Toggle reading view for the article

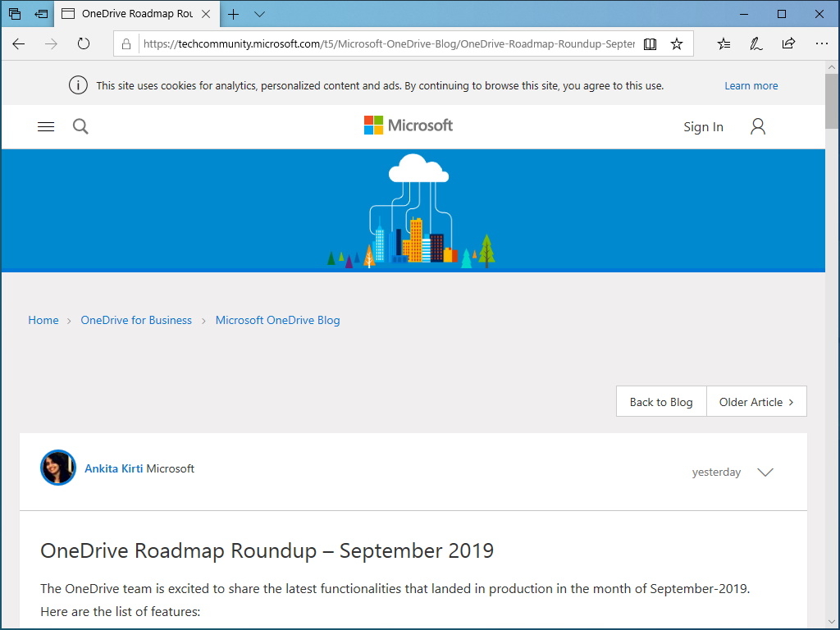pyautogui.click(x=650, y=44)
